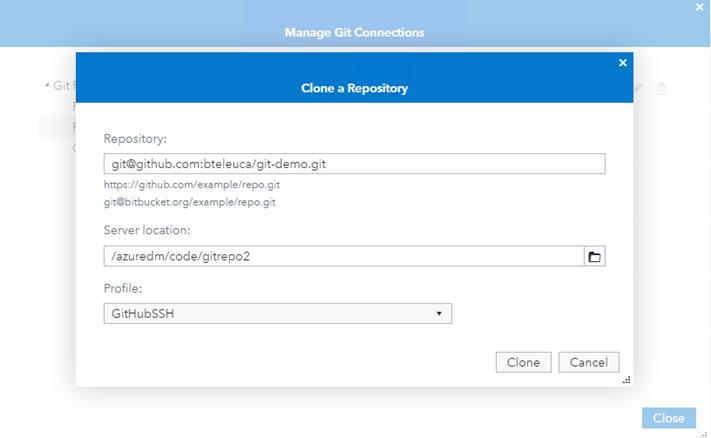Click the Profile label
This screenshot has height=438, width=711.
coord(123,288)
